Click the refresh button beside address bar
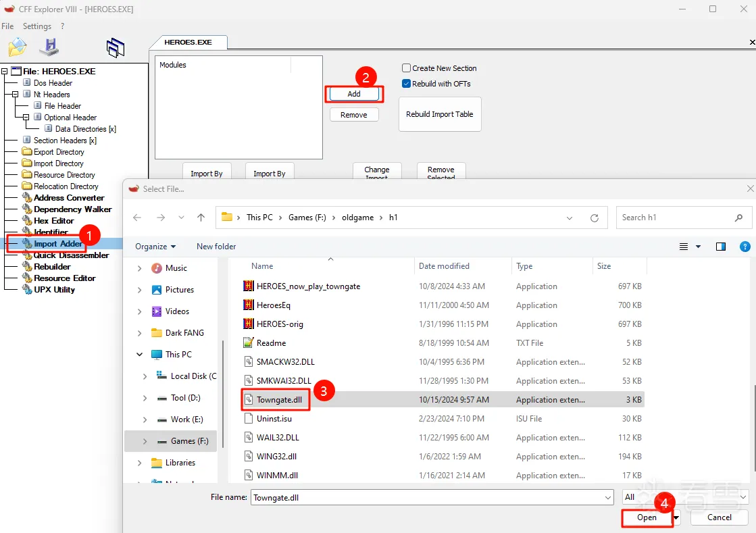Image resolution: width=756 pixels, height=533 pixels. pyautogui.click(x=595, y=218)
